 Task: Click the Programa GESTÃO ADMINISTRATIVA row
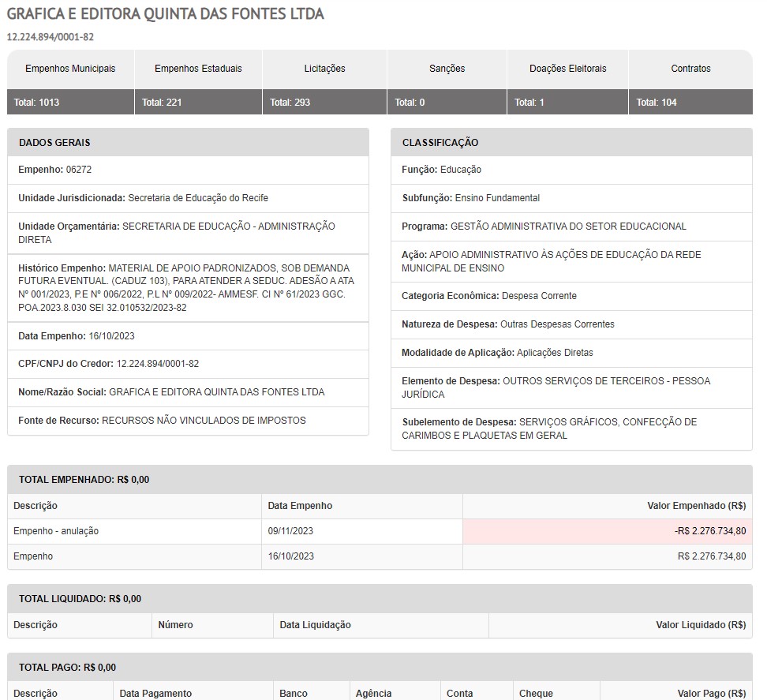coord(571,226)
